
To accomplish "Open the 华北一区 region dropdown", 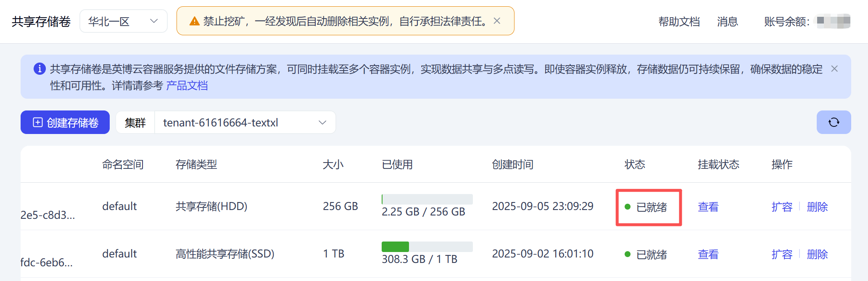I will [x=123, y=21].
